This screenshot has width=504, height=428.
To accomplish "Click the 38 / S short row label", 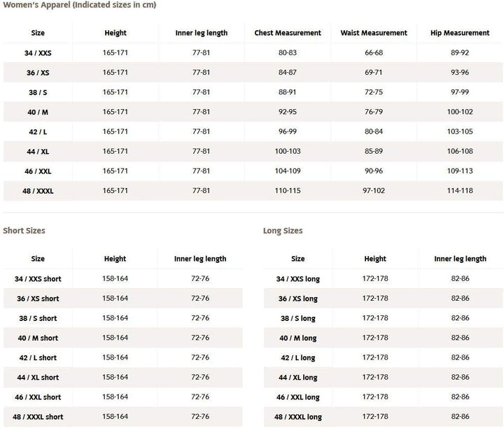I will [38, 318].
